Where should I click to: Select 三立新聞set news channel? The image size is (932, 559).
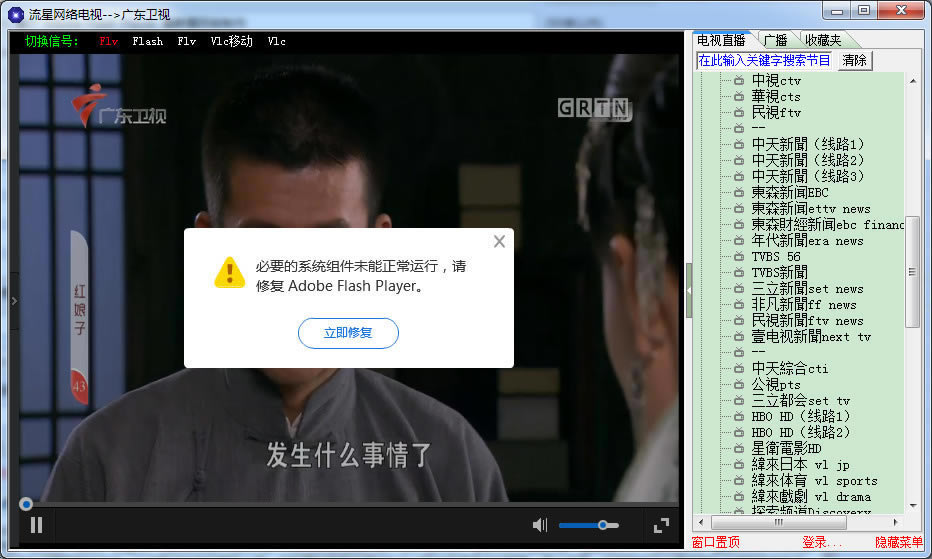tap(807, 288)
